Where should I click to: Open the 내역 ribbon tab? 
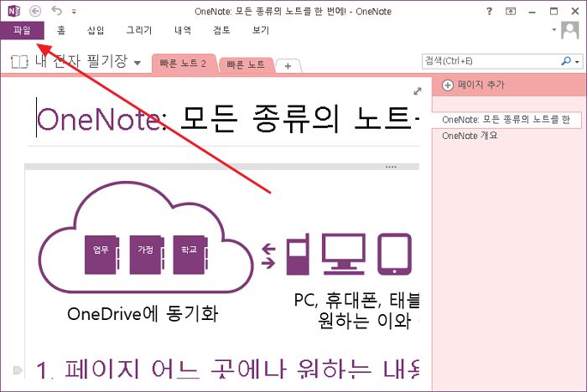coord(183,30)
